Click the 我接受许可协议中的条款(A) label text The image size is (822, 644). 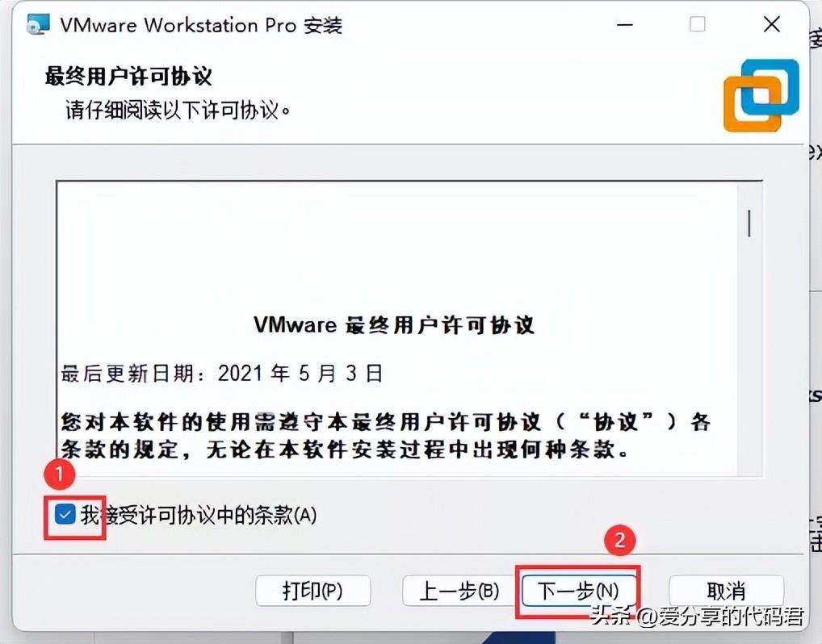[198, 515]
